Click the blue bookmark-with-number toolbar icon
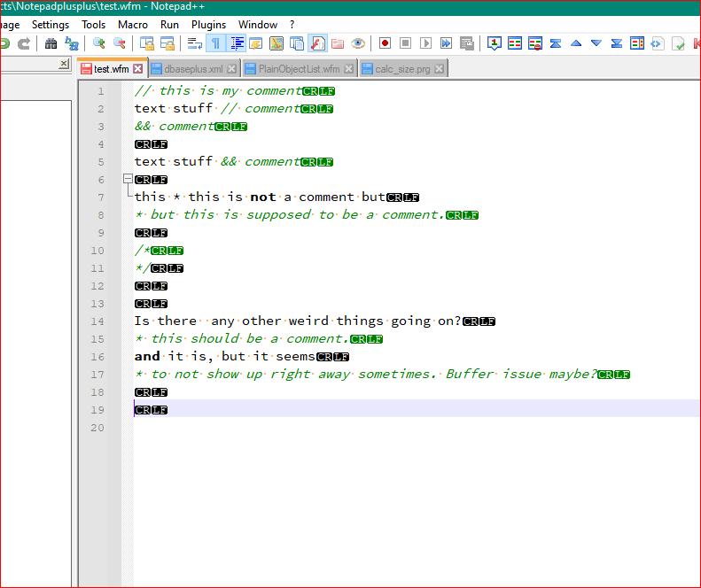Viewport: 701px width, 588px height. tap(494, 43)
